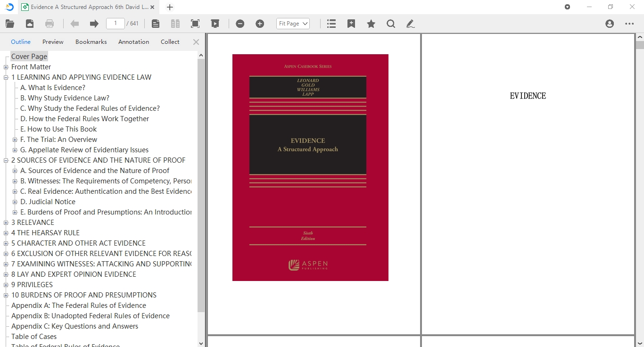This screenshot has width=644, height=347.
Task: Open the Fit Page zoom dropdown
Action: (293, 24)
